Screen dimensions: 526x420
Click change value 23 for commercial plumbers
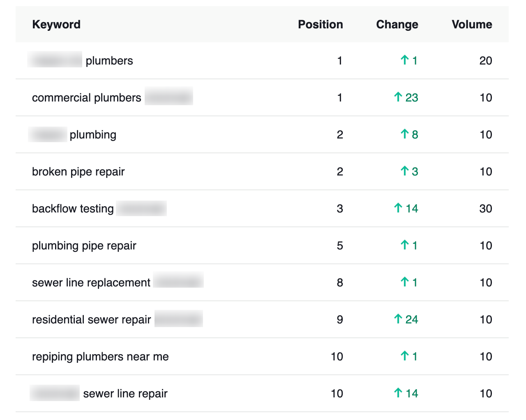(x=412, y=98)
